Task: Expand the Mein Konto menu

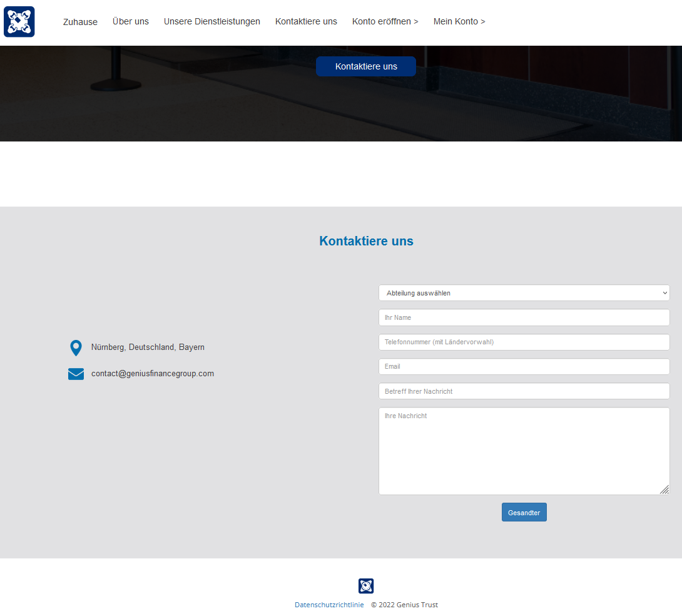Action: (x=459, y=21)
